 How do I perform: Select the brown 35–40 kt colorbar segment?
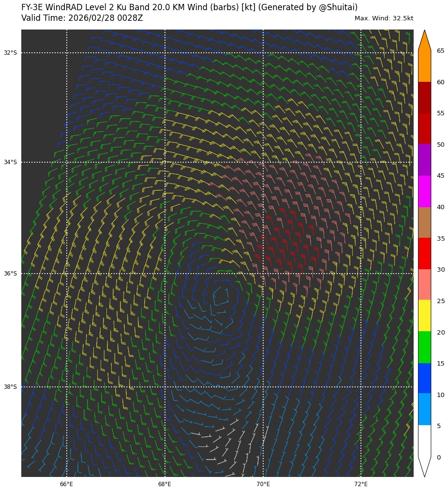[424, 222]
